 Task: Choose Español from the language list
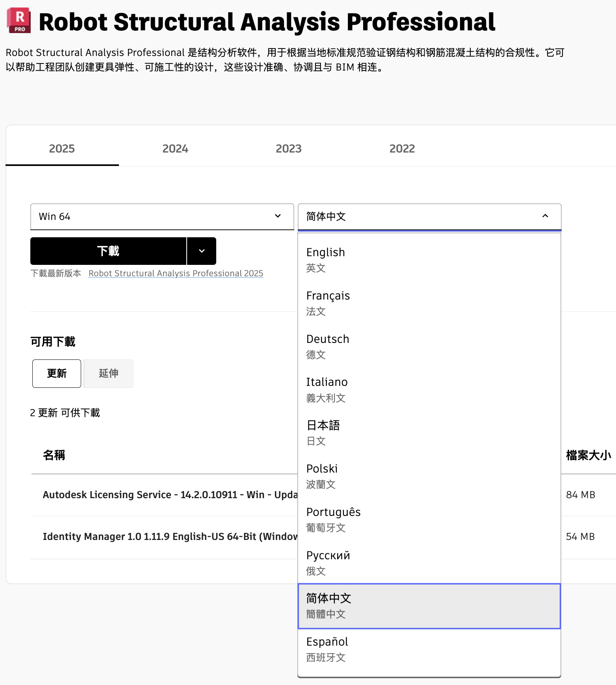429,649
